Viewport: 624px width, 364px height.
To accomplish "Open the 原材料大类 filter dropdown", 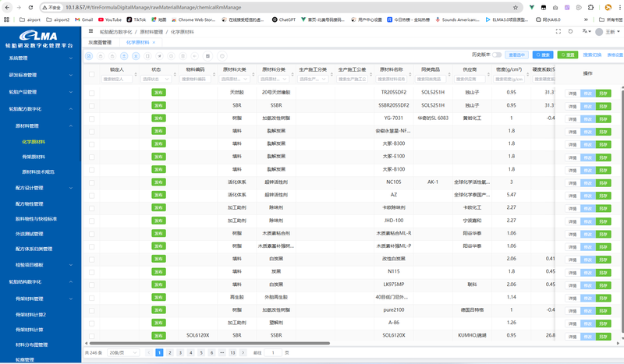I will [235, 80].
